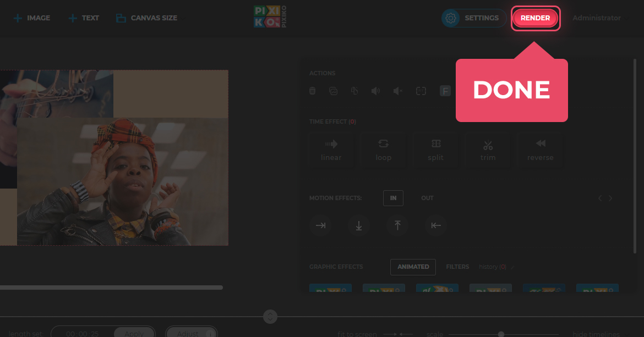The image size is (644, 337).
Task: Click the right chevron beside motion effects
Action: point(610,198)
